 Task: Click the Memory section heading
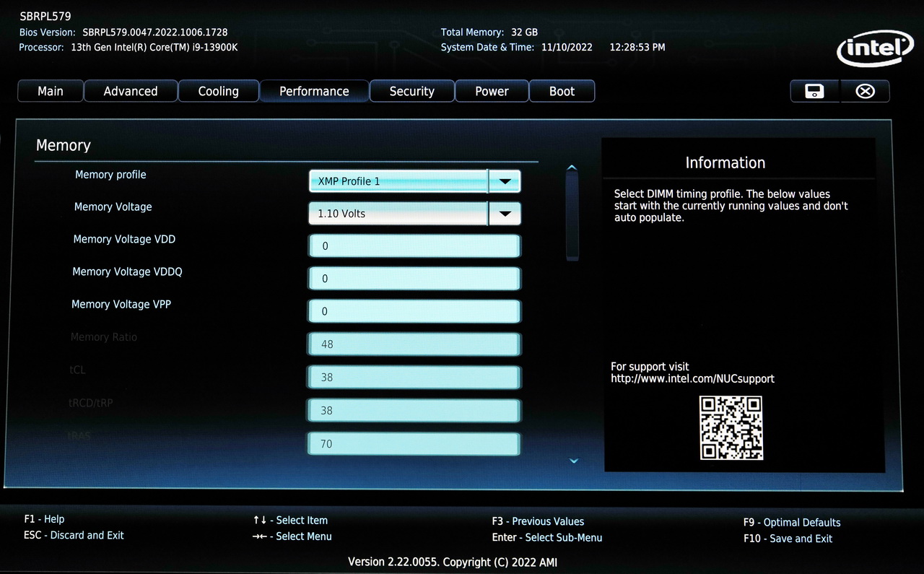(64, 145)
